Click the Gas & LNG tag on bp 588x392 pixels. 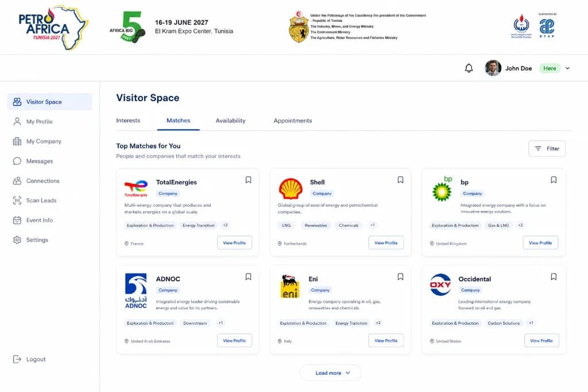click(x=498, y=225)
